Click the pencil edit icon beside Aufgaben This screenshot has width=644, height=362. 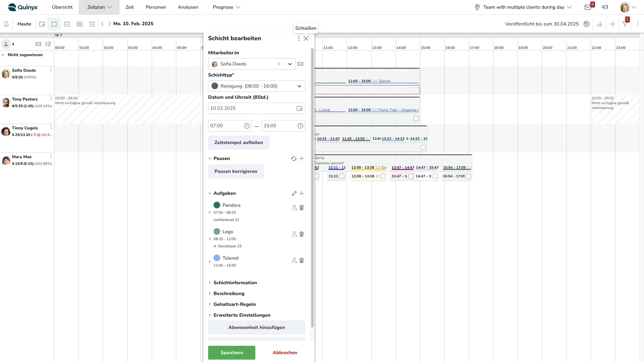(294, 193)
